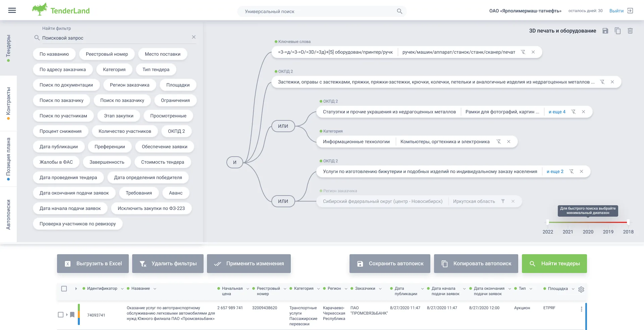Viewport: 644px width, 330px height.
Task: Click filter icon on Статуэтки ОКПД 2 row
Action: (573, 112)
